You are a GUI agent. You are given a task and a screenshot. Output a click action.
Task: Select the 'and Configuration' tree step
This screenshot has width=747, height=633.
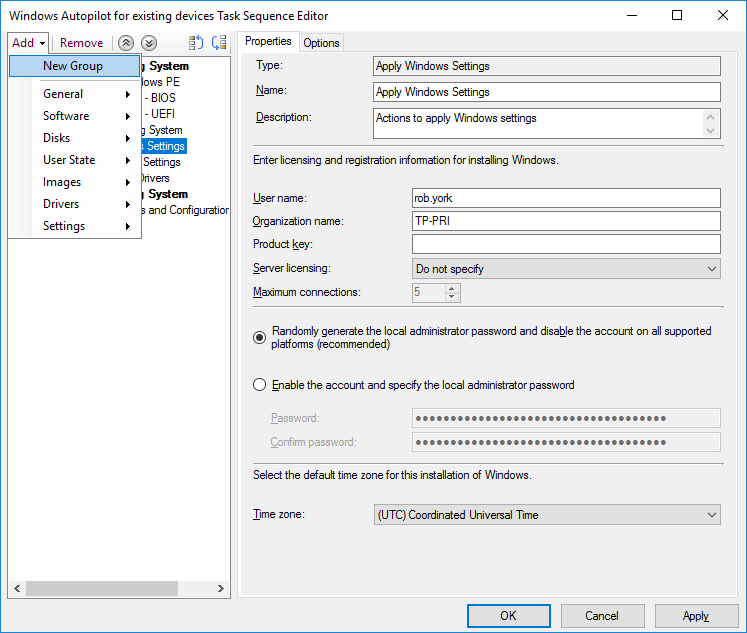(185, 210)
